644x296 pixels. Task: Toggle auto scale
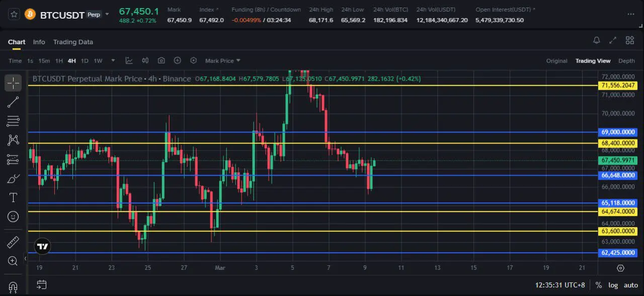(x=631, y=285)
